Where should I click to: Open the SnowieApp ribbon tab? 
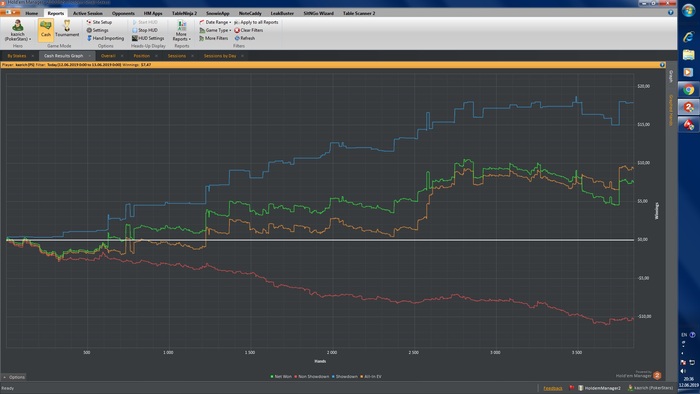point(218,13)
